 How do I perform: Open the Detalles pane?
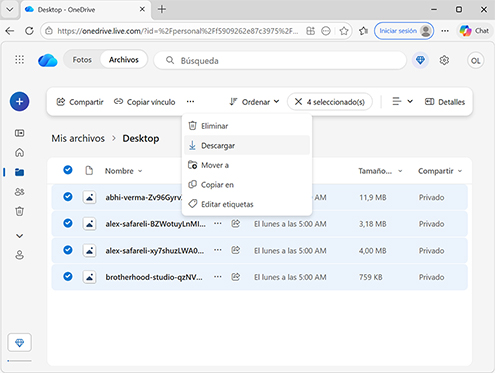445,102
